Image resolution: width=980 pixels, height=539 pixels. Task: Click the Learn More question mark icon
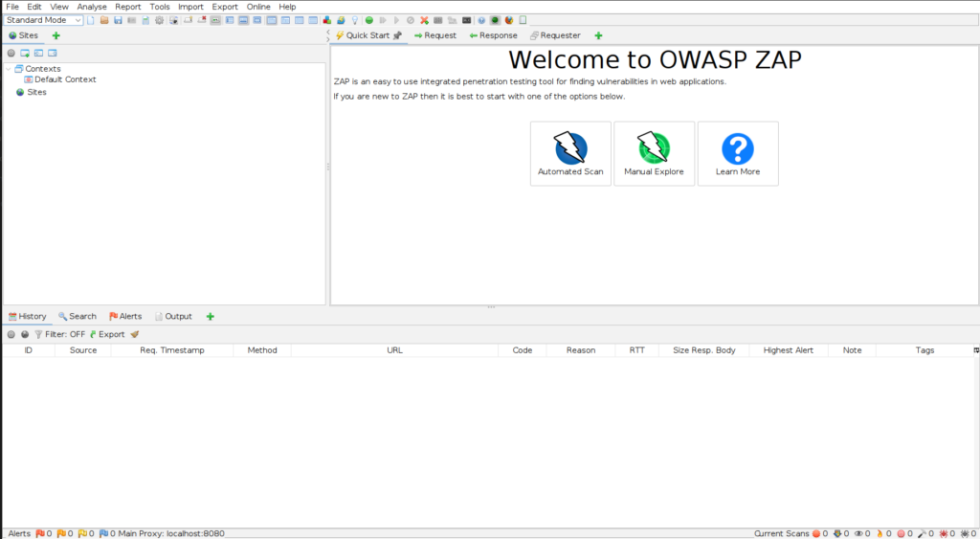click(x=737, y=148)
